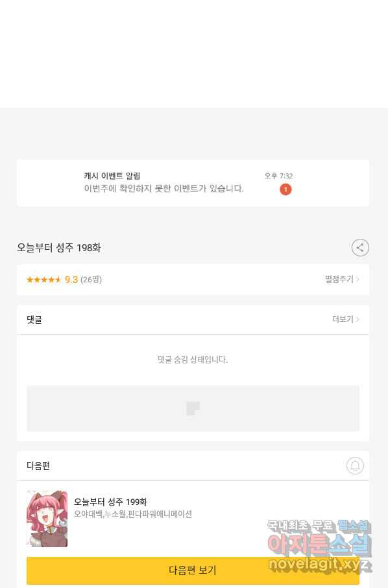Click the 다음편 보기 button
The width and height of the screenshot is (388, 588).
click(193, 570)
